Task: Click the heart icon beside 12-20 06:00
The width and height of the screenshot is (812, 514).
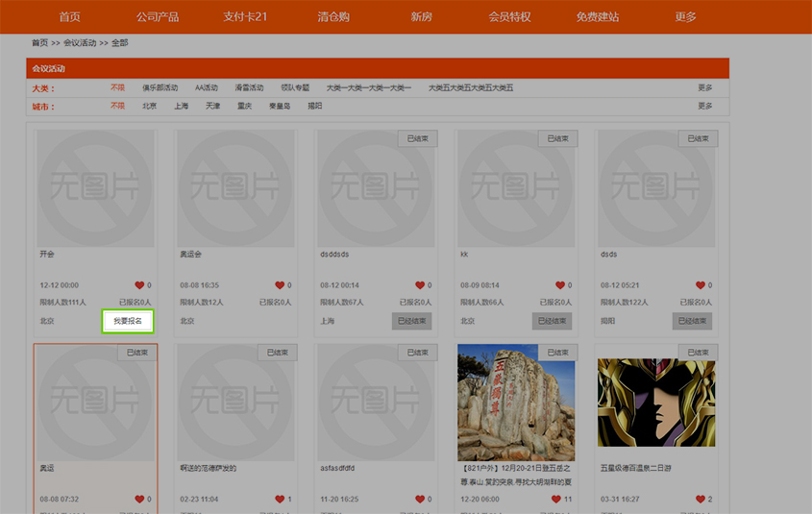Action: tap(556, 499)
